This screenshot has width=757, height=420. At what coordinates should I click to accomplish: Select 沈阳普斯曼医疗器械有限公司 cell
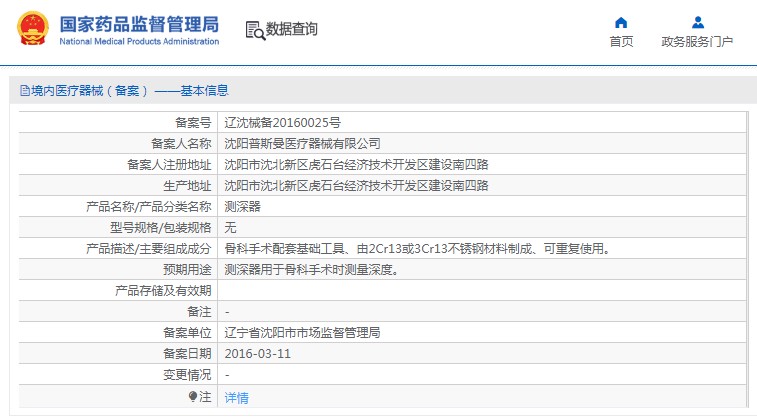pos(302,143)
